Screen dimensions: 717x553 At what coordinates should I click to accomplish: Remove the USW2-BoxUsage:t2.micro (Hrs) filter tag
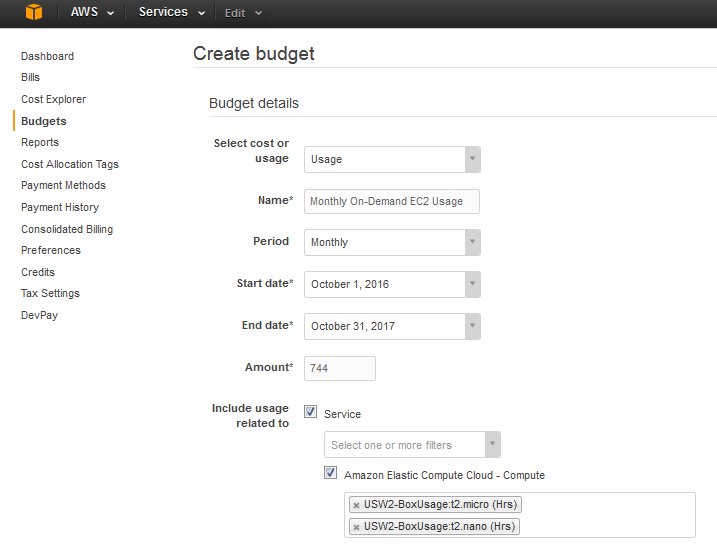[x=356, y=505]
